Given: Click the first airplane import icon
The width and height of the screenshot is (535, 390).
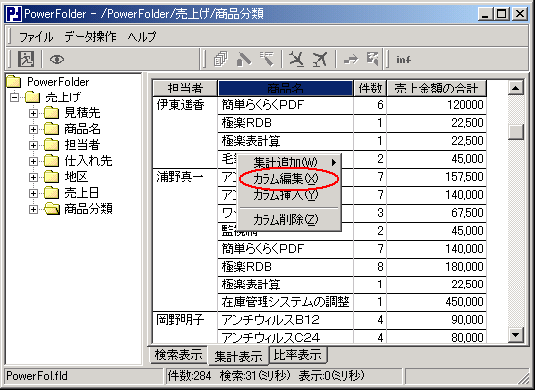Looking at the screenshot, I should 296,59.
